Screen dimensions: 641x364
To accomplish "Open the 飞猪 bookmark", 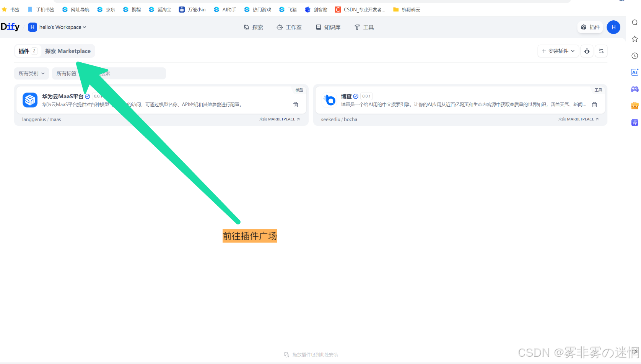I will point(288,10).
